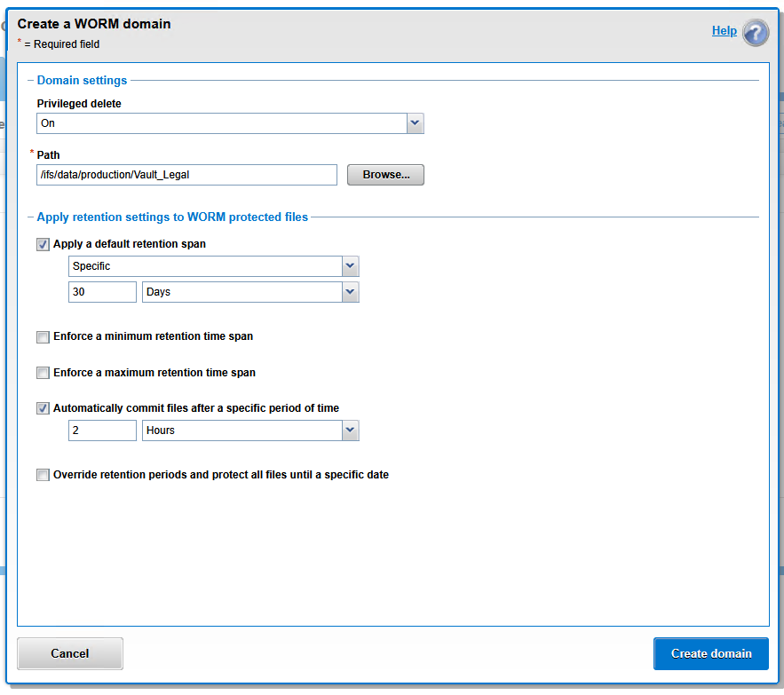
Task: Open the Hours unit dropdown
Action: [350, 430]
